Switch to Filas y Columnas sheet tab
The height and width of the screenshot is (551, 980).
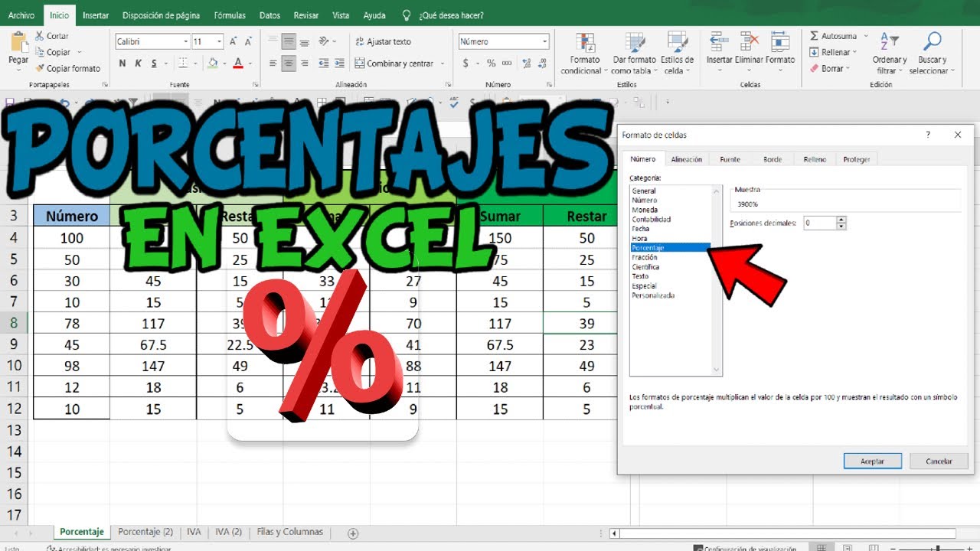(289, 532)
